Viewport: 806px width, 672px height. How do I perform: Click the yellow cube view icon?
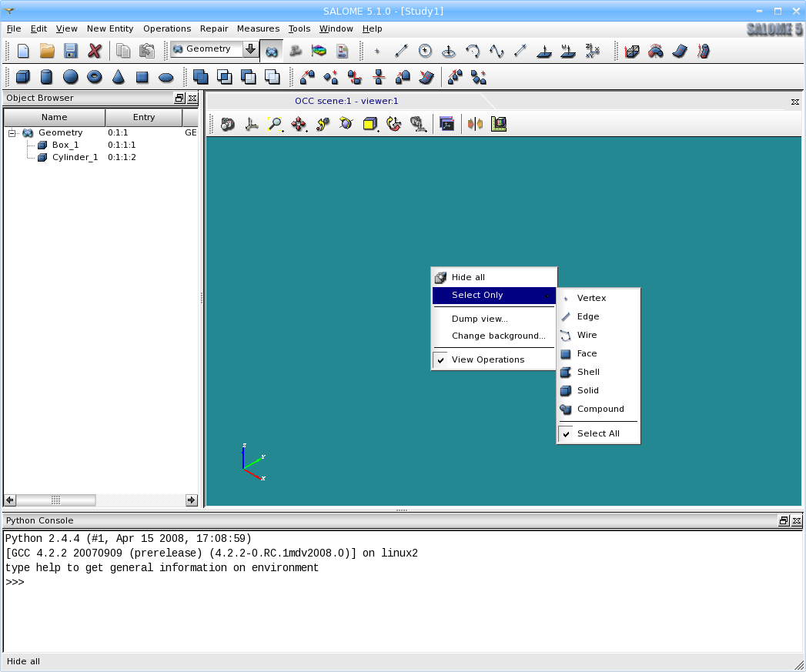point(370,124)
